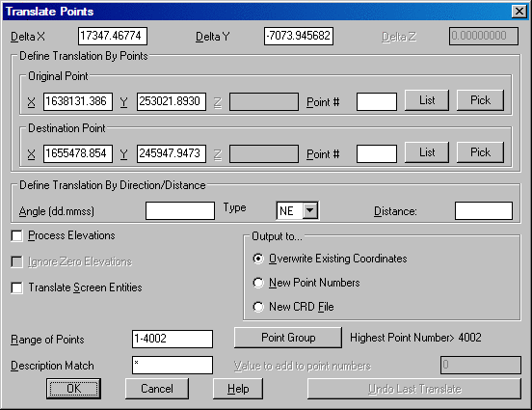The width and height of the screenshot is (532, 410).
Task: Close the Translate Points dialog
Action: pos(519,12)
